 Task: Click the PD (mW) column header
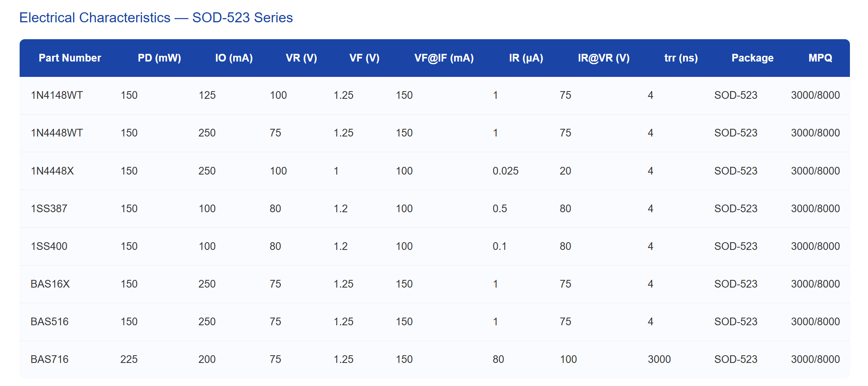tap(159, 58)
